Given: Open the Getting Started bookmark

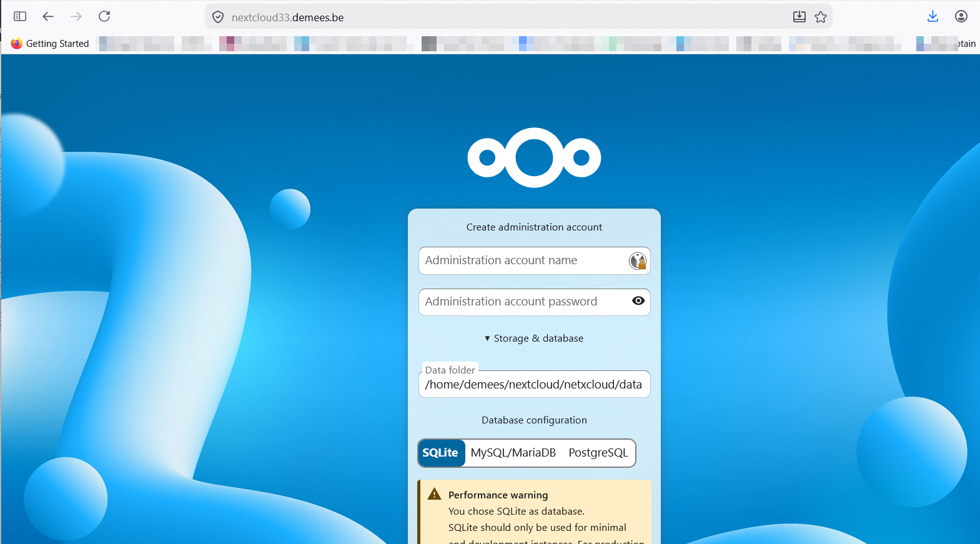Looking at the screenshot, I should 50,44.
